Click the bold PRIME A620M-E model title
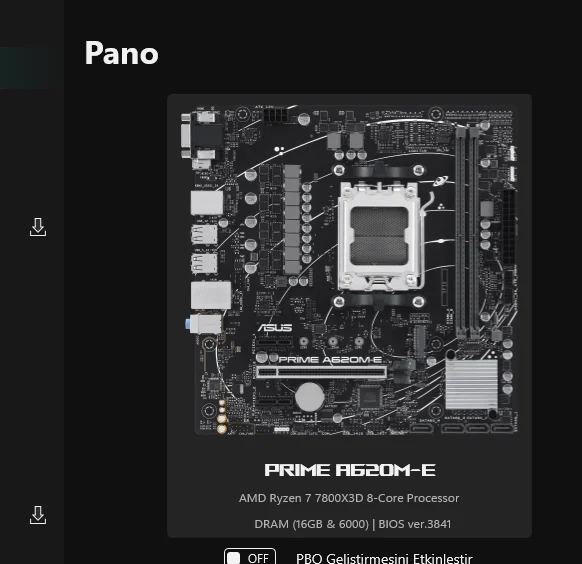The height and width of the screenshot is (564, 582). 350,470
